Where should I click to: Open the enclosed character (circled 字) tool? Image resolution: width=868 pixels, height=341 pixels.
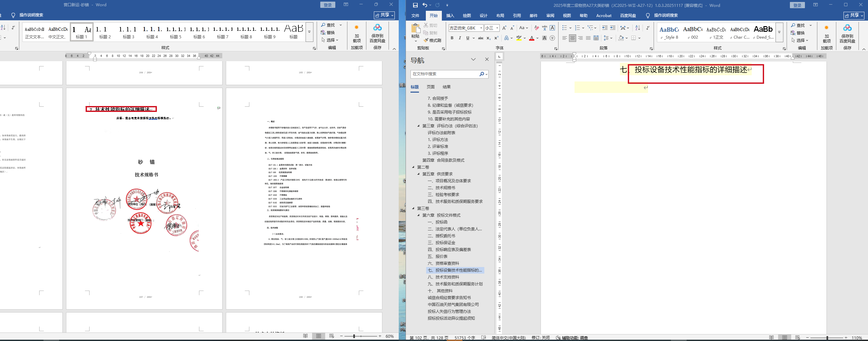click(552, 38)
